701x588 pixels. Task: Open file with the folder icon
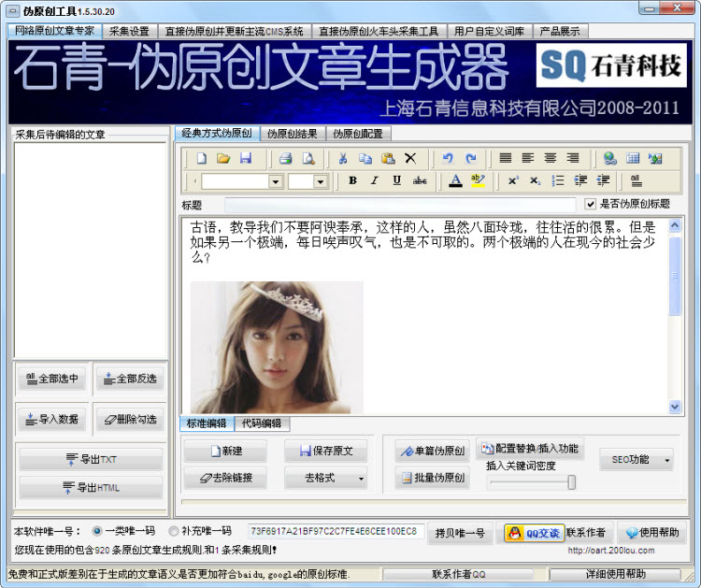[223, 158]
